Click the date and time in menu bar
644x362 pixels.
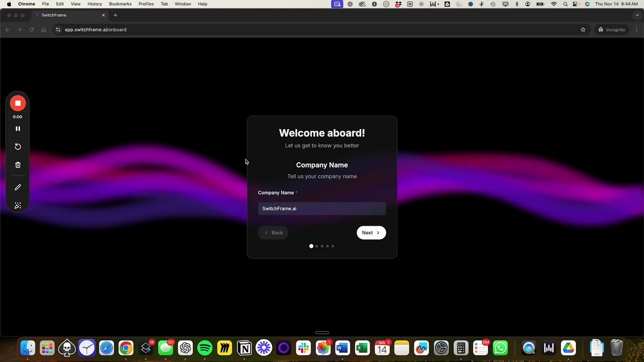tap(616, 4)
